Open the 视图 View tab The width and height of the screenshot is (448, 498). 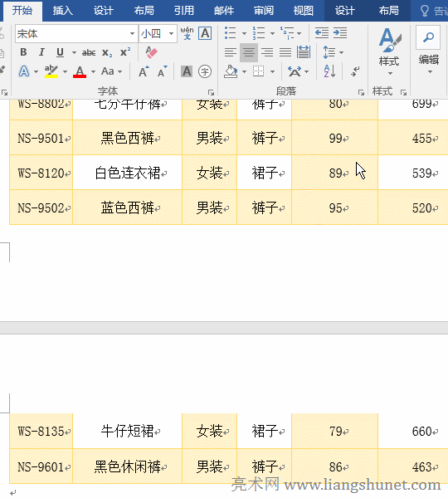[303, 11]
